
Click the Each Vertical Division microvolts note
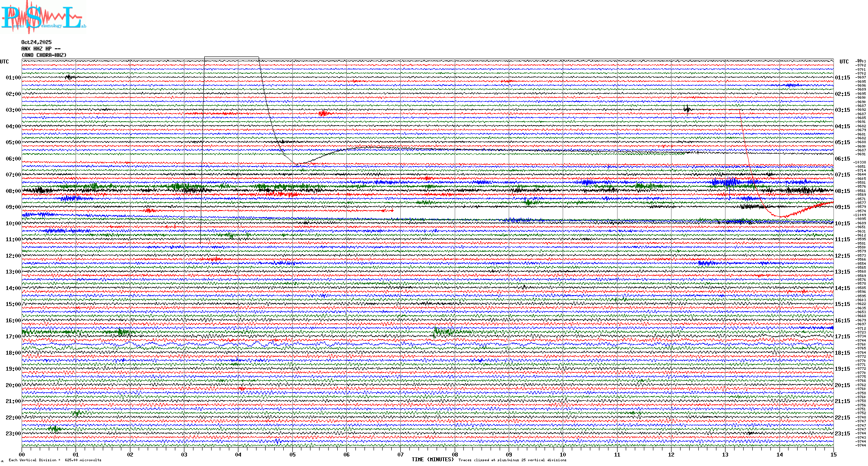pyautogui.click(x=55, y=460)
